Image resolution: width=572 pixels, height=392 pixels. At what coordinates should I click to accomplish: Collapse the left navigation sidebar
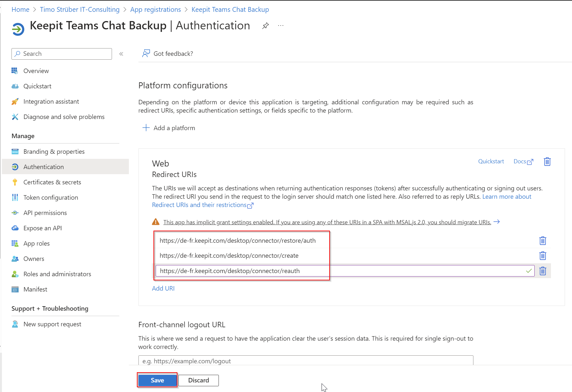121,54
